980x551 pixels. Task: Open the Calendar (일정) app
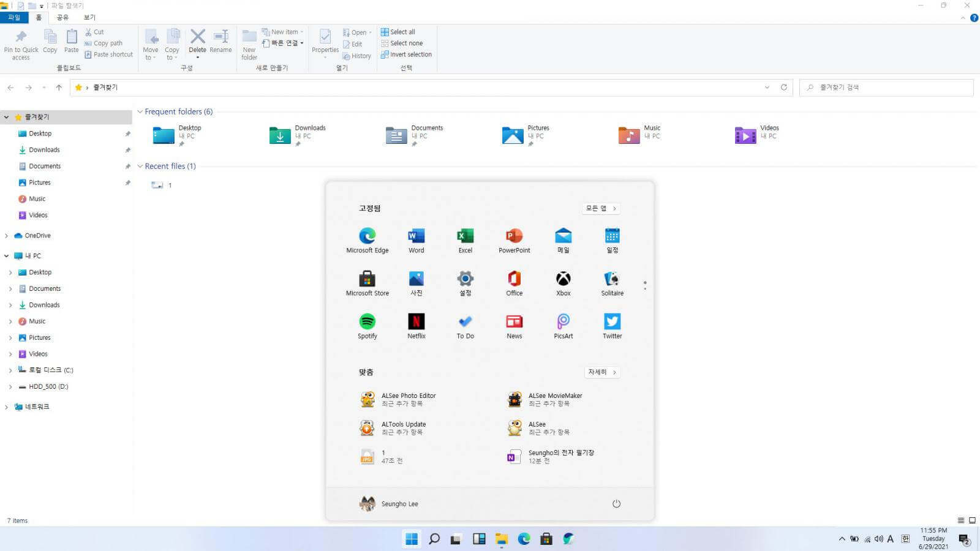click(612, 241)
